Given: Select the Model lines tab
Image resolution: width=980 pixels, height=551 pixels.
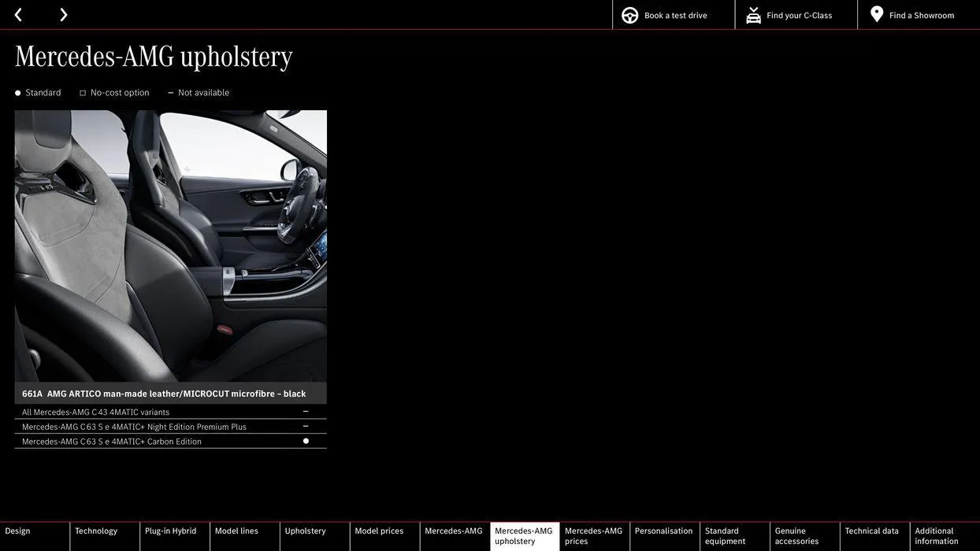Looking at the screenshot, I should pyautogui.click(x=236, y=531).
